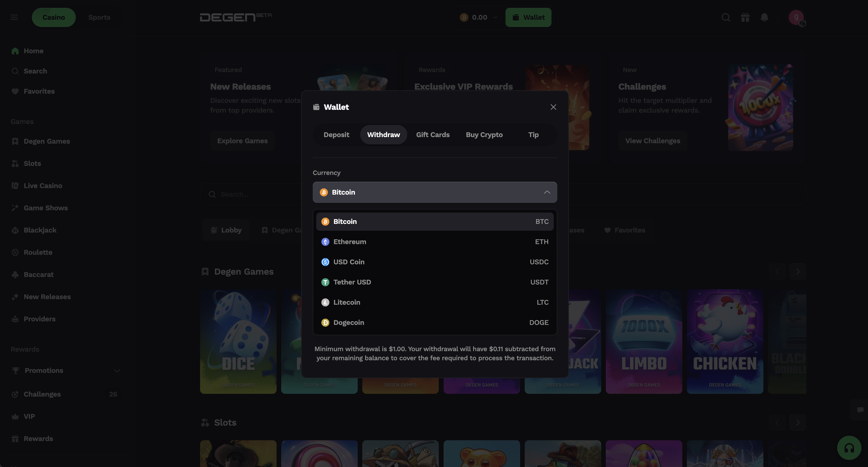Open the hamburger menu icon
Viewport: 868px width, 467px height.
[x=14, y=17]
